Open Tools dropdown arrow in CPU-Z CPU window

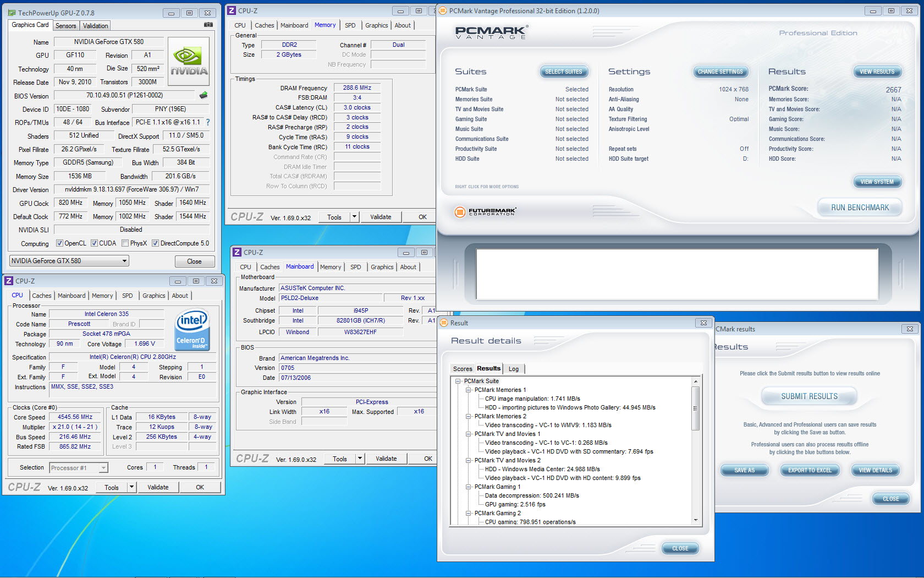click(x=132, y=487)
